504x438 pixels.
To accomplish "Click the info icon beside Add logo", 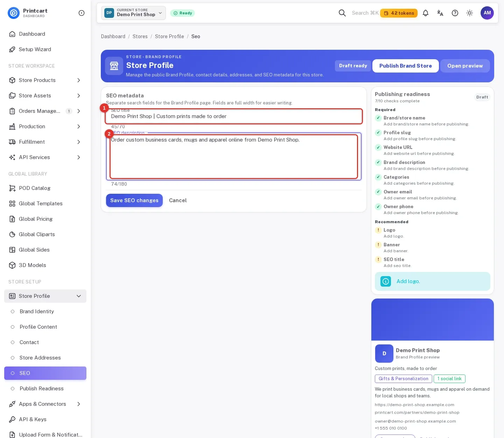I will (386, 281).
